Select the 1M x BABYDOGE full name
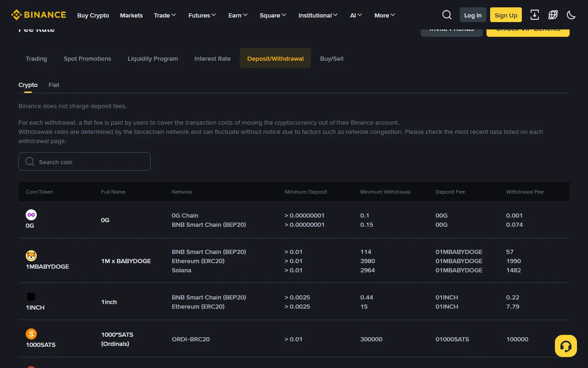 126,261
